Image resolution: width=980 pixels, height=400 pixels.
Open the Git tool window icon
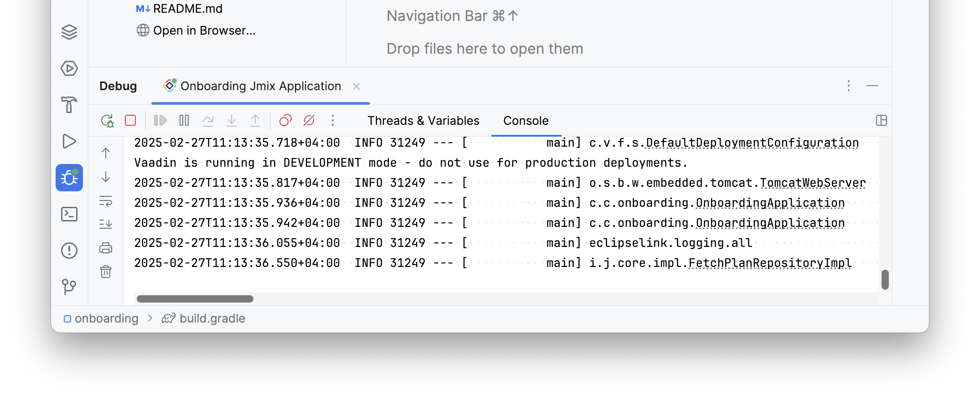(69, 287)
